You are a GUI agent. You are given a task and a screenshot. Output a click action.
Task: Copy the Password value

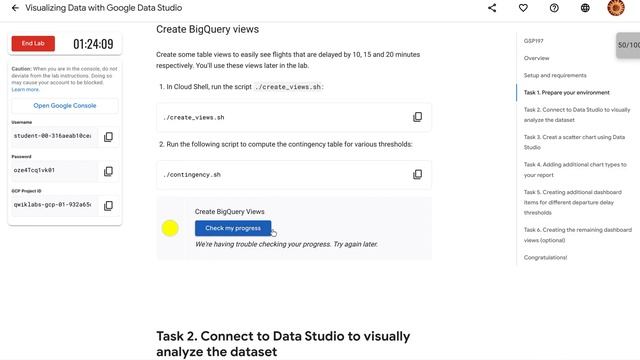pyautogui.click(x=108, y=171)
